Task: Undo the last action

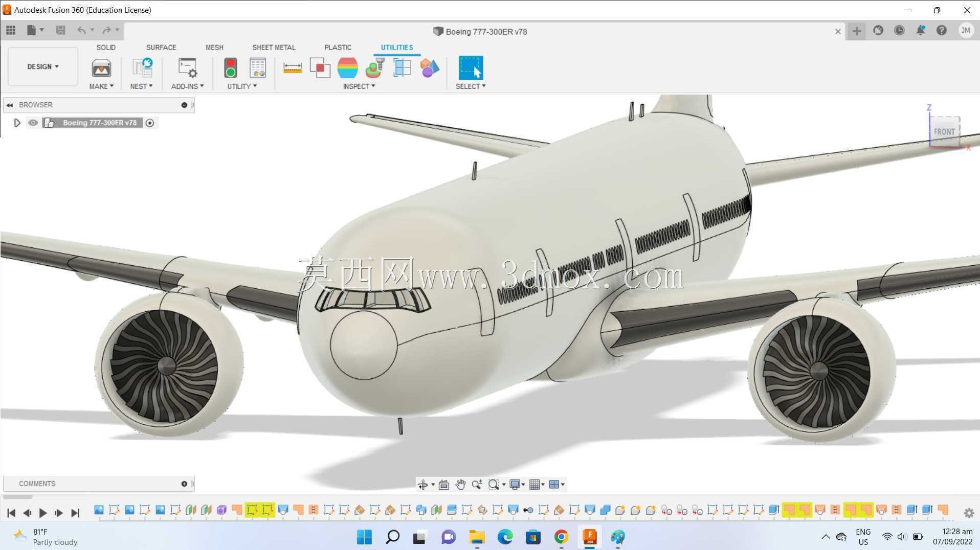Action: 81,30
